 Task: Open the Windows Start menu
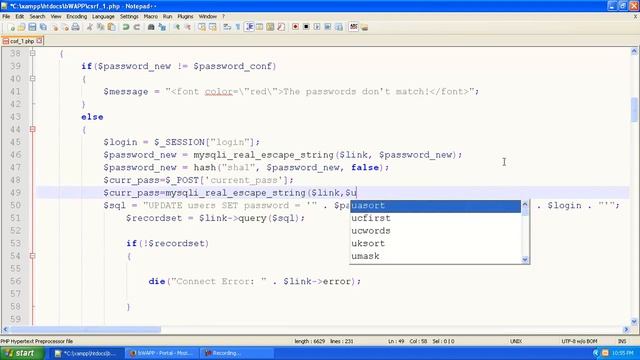tap(22, 353)
